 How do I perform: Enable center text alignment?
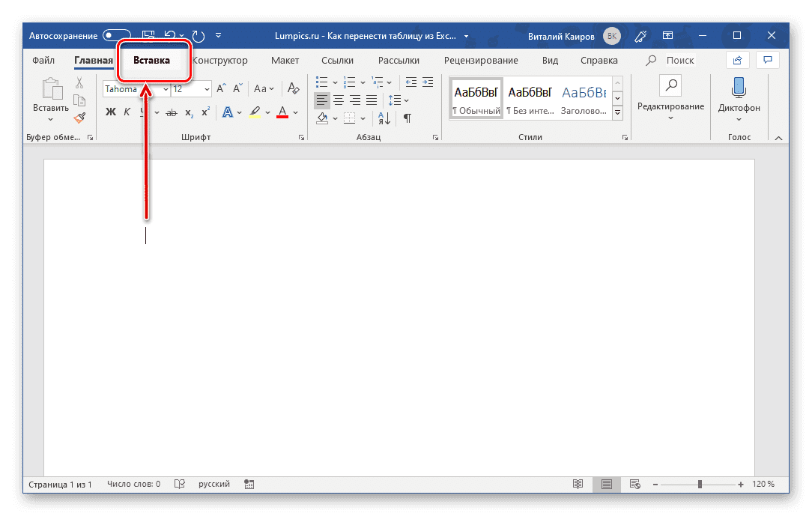click(x=339, y=100)
